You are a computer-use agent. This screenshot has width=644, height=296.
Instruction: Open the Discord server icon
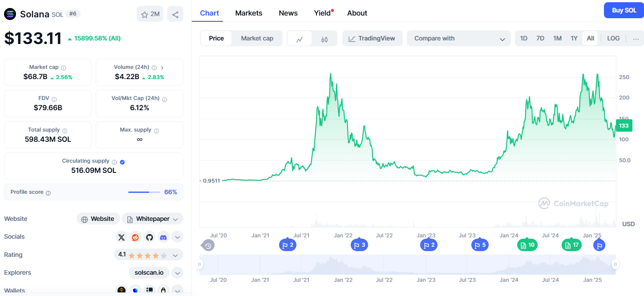tap(163, 237)
